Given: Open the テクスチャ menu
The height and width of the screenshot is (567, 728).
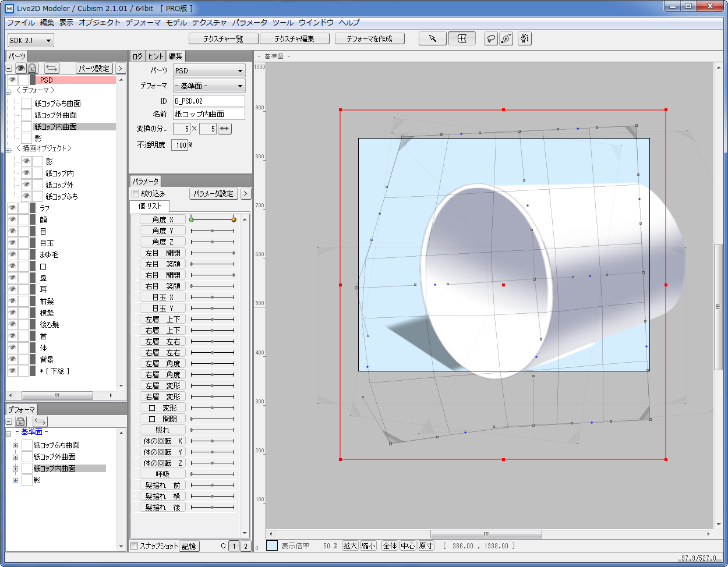Looking at the screenshot, I should point(209,23).
